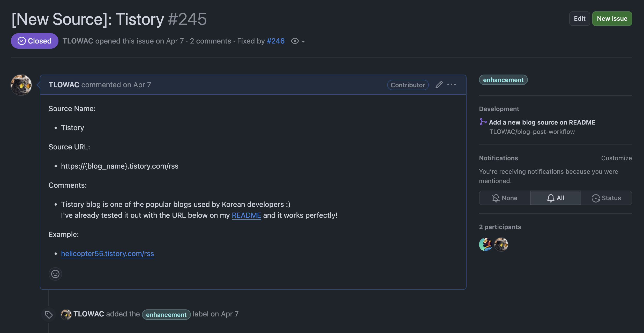
Task: Open helicopter55.tistory.com/rss example link
Action: [x=107, y=254]
